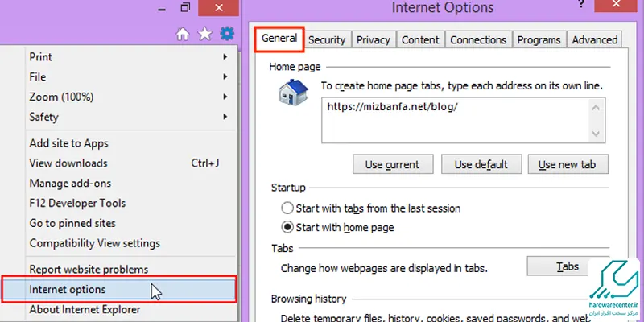Close the Internet Explorer window
644x322 pixels.
tap(218, 8)
